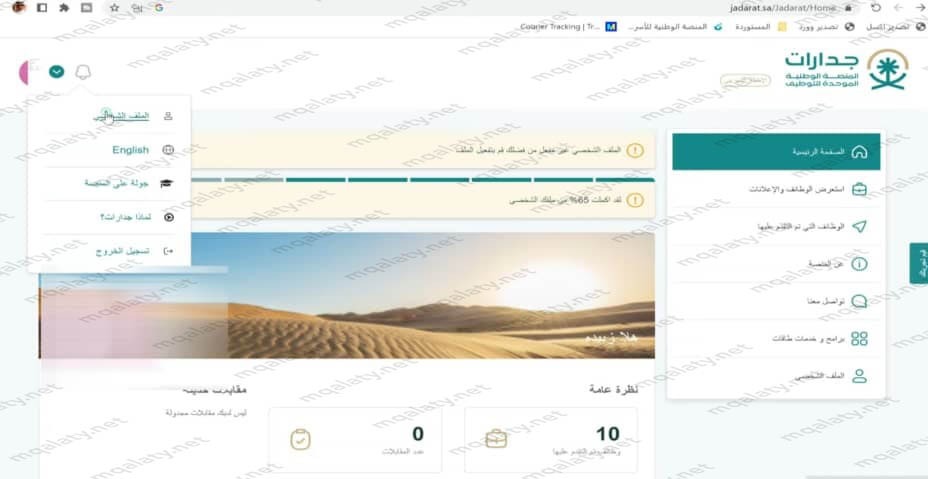This screenshot has height=479, width=928.
Task: Click the pink user avatar
Action: (24, 72)
